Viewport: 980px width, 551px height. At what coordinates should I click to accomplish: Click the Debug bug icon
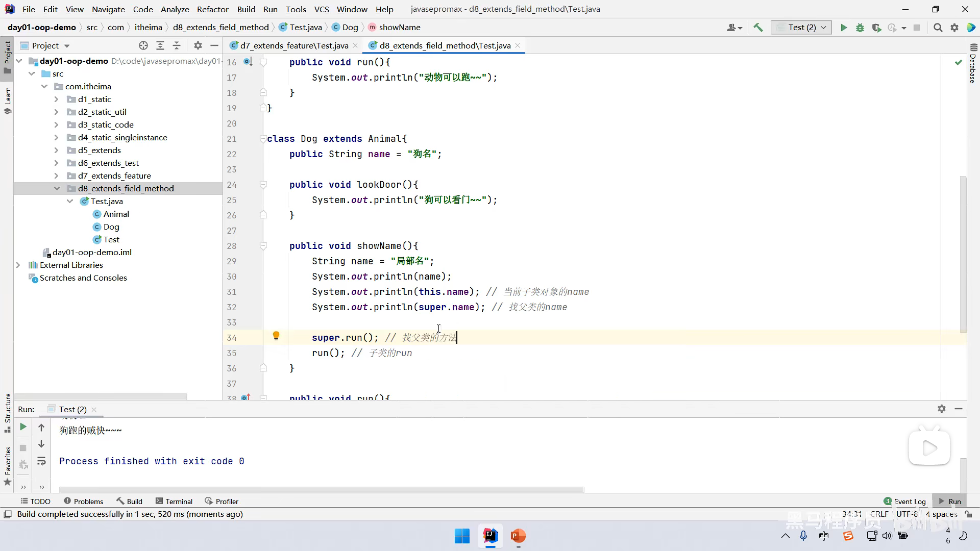point(860,28)
